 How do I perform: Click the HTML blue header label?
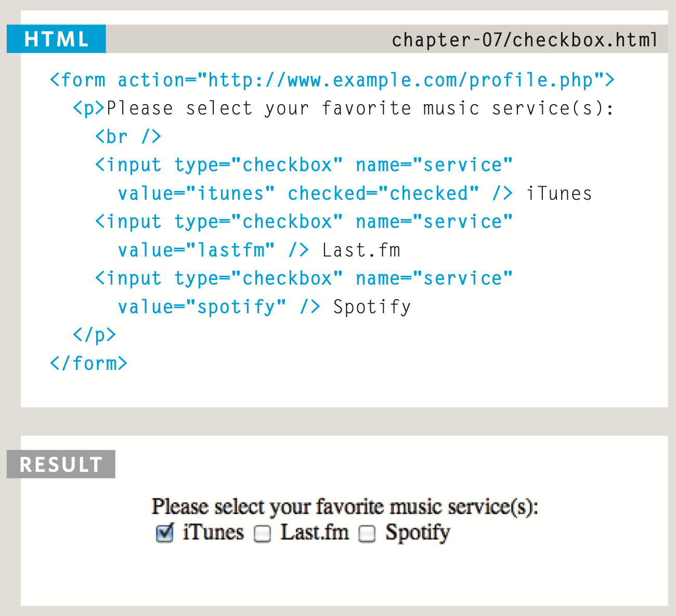pos(56,39)
